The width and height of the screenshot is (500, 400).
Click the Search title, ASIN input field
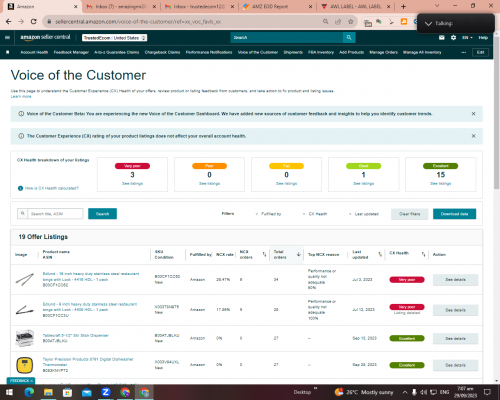pos(55,214)
